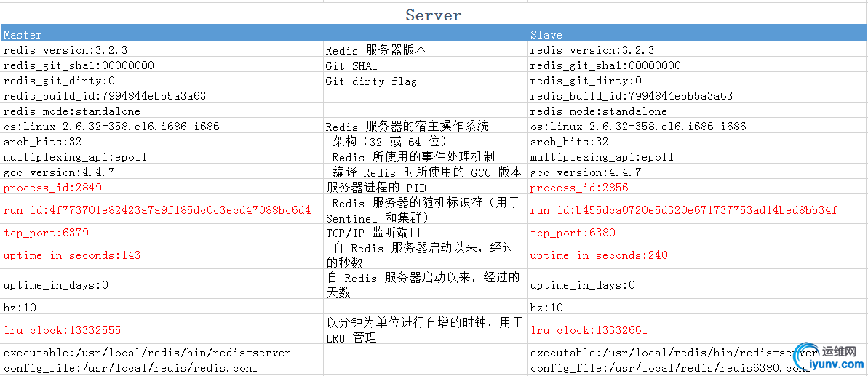Select 'TCP/IP 监听端口' cell
The height and width of the screenshot is (376, 868).
coord(425,232)
